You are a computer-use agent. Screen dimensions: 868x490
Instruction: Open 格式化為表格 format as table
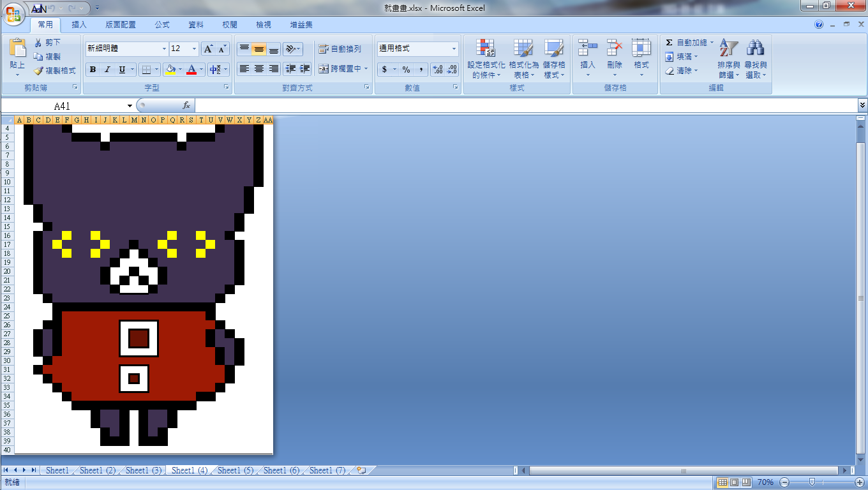pyautogui.click(x=523, y=59)
